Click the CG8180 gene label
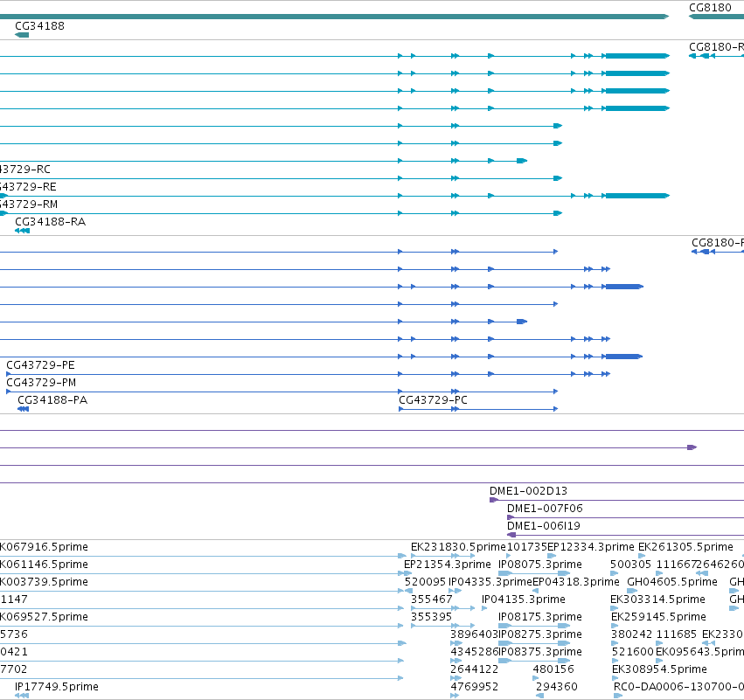The image size is (744, 700). click(710, 8)
